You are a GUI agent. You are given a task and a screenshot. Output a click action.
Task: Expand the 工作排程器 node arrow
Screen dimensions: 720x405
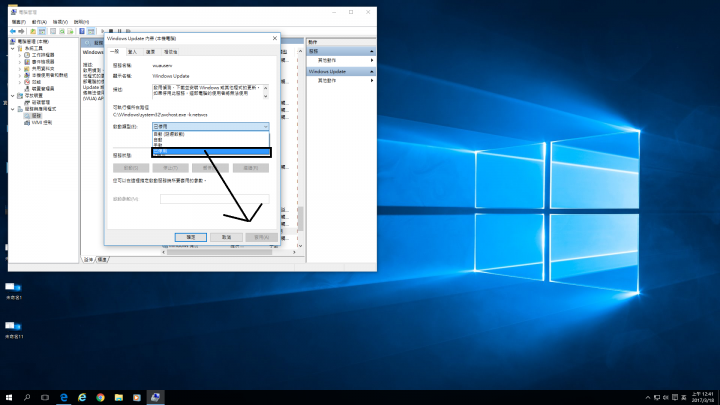point(20,55)
